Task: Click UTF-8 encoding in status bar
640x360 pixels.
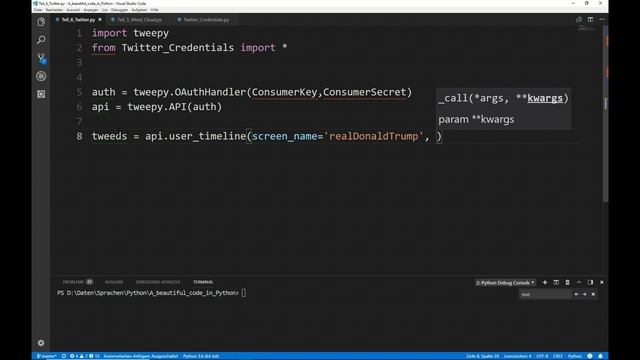Action: pyautogui.click(x=542, y=356)
